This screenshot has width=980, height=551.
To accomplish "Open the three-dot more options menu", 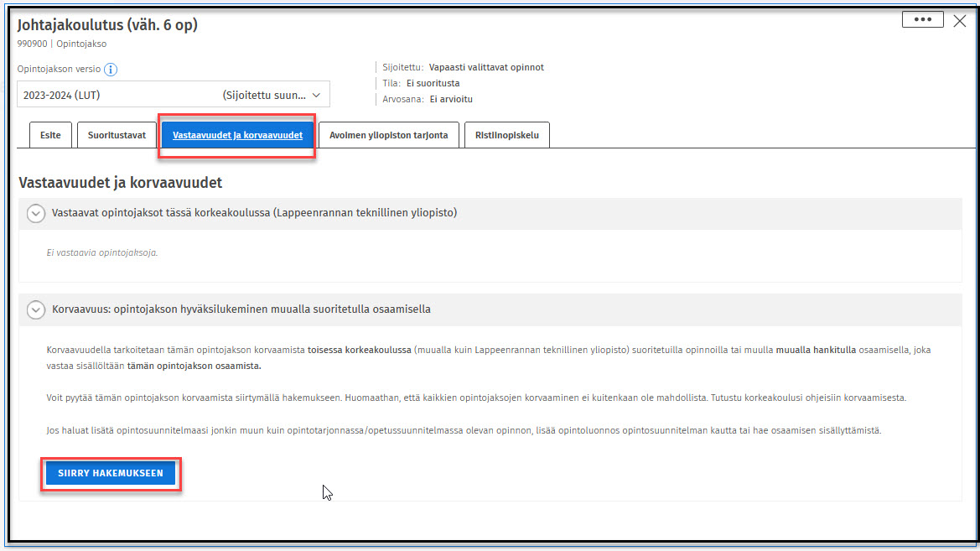I will pyautogui.click(x=922, y=20).
